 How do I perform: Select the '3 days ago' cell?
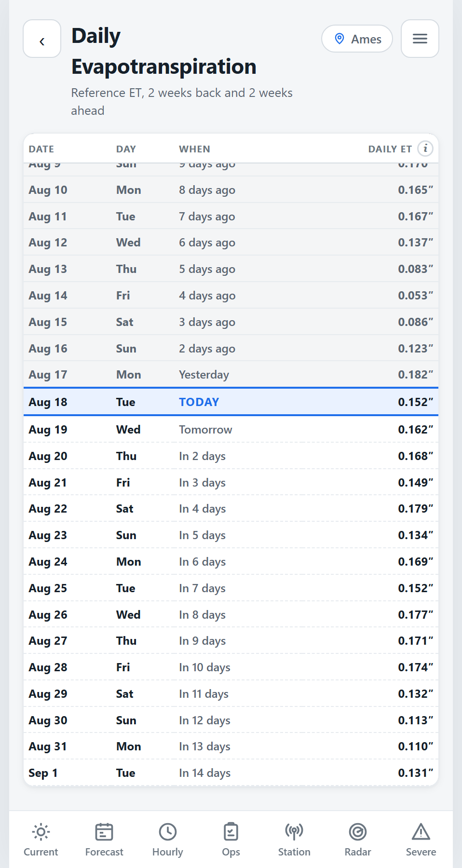(207, 322)
